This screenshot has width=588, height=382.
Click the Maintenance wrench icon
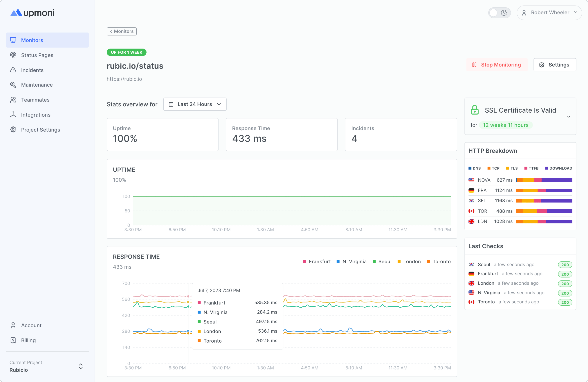click(13, 85)
